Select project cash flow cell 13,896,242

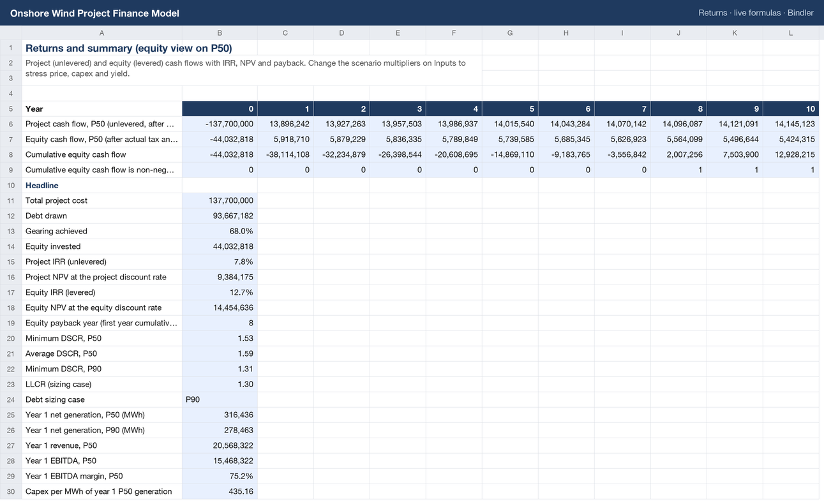pyautogui.click(x=285, y=124)
